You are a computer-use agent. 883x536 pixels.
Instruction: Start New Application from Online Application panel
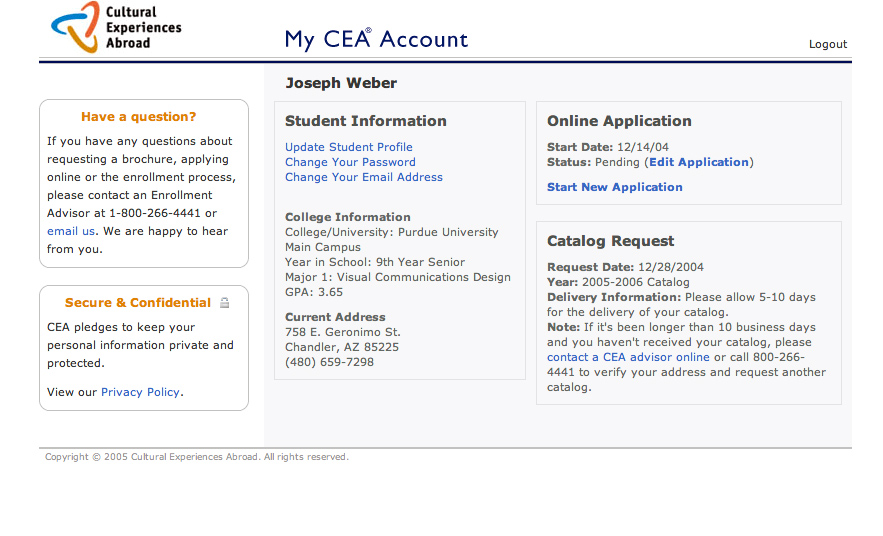614,187
